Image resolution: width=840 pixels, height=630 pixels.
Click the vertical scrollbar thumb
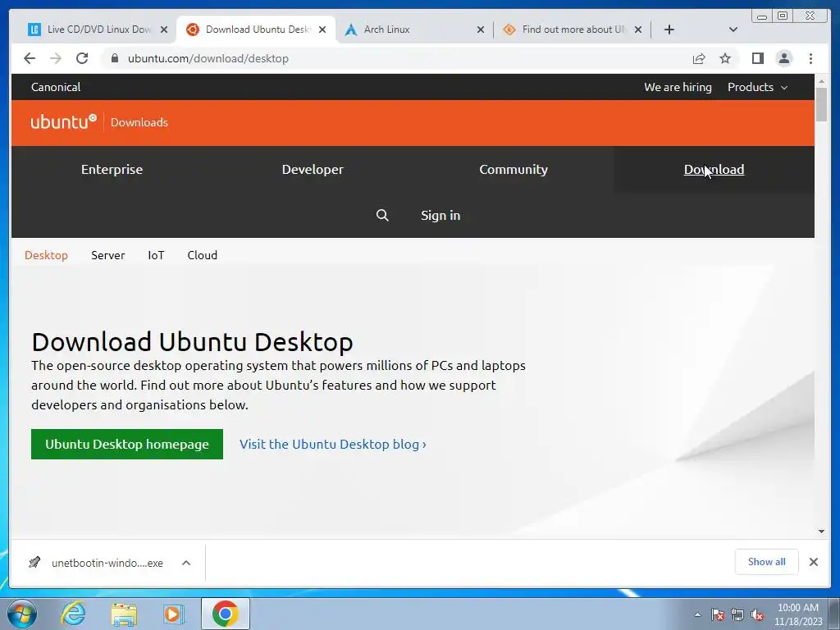tap(821, 104)
